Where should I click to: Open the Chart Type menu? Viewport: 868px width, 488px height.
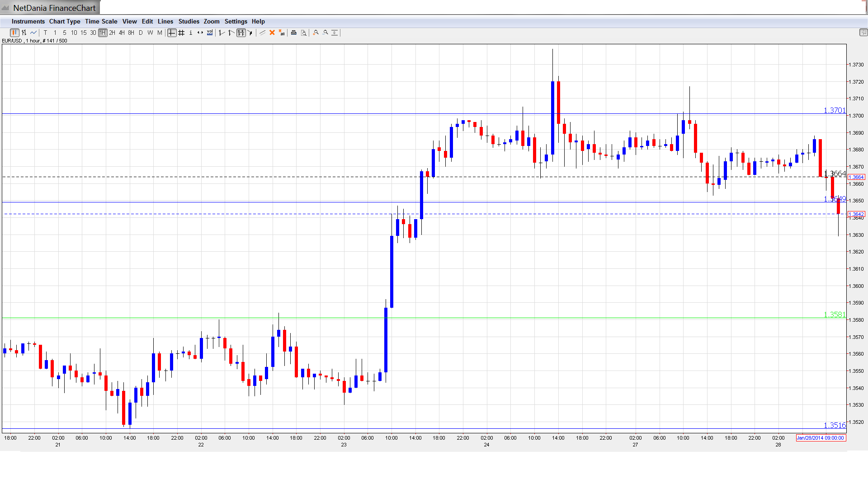[65, 21]
